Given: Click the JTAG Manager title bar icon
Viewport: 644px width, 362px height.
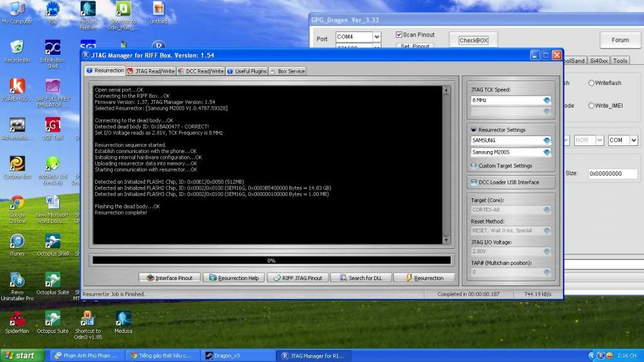Looking at the screenshot, I should (86, 55).
